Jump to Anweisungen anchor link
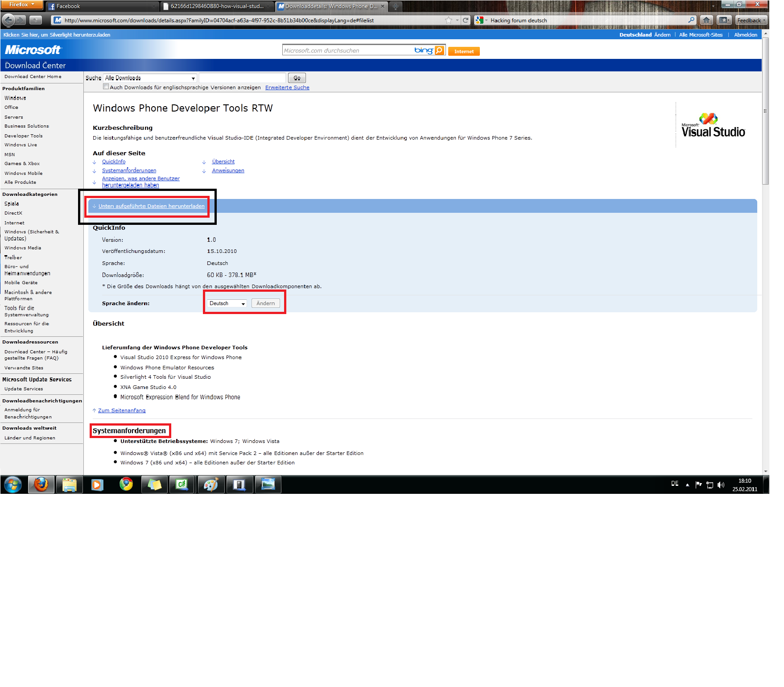Viewport: 784px width, 687px height. [228, 170]
